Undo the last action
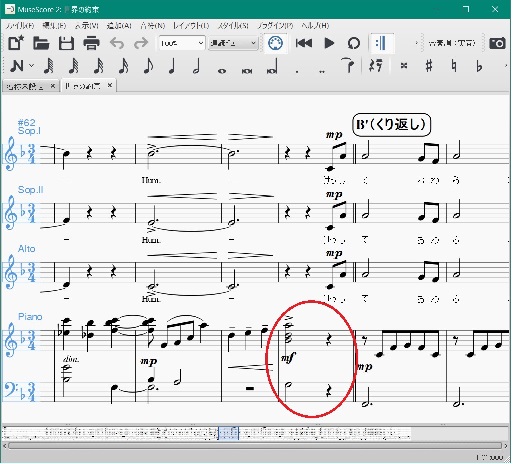Image resolution: width=513 pixels, height=464 pixels. (x=117, y=43)
